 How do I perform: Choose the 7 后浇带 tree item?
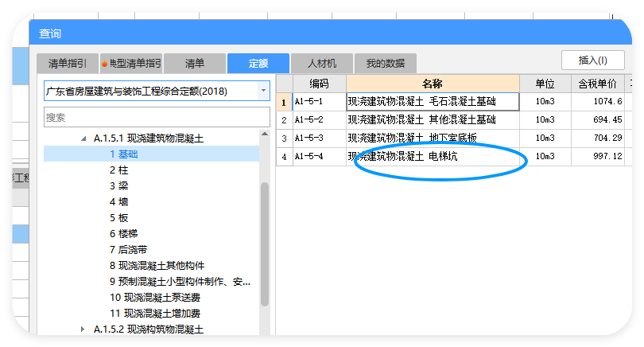pyautogui.click(x=128, y=249)
